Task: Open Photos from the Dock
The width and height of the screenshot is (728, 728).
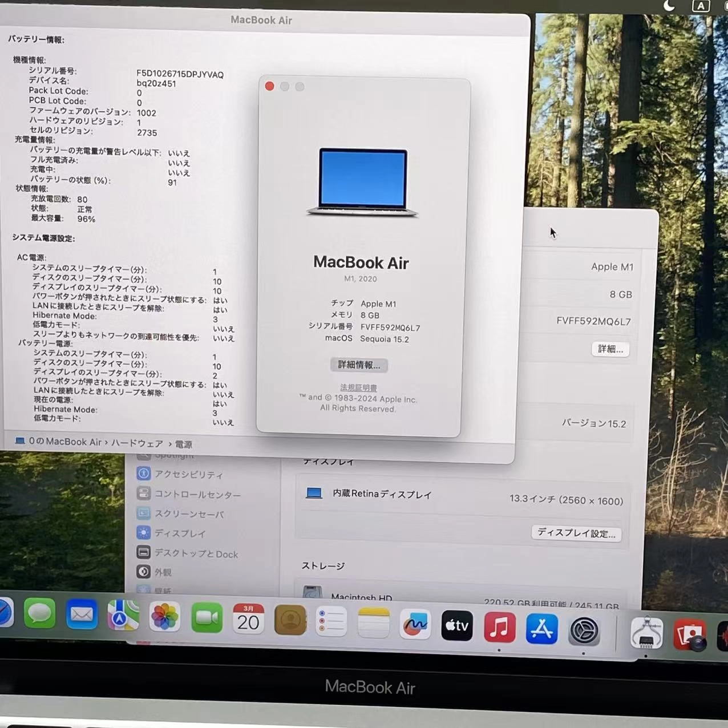Action: [x=164, y=618]
